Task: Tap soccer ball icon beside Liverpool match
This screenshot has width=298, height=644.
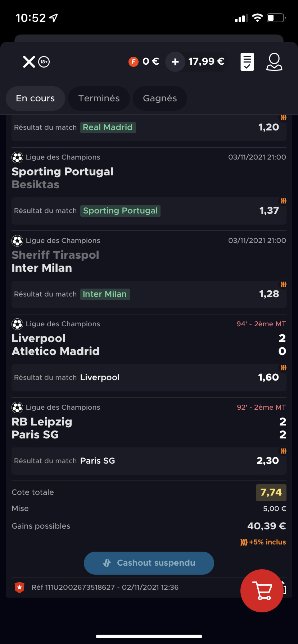Action: click(x=17, y=324)
